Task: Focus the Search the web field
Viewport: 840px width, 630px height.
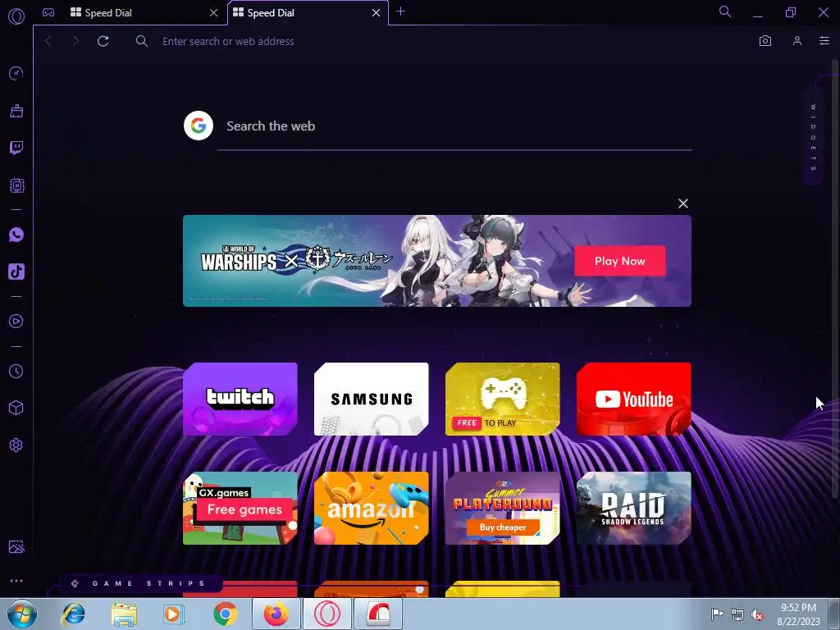Action: 454,126
